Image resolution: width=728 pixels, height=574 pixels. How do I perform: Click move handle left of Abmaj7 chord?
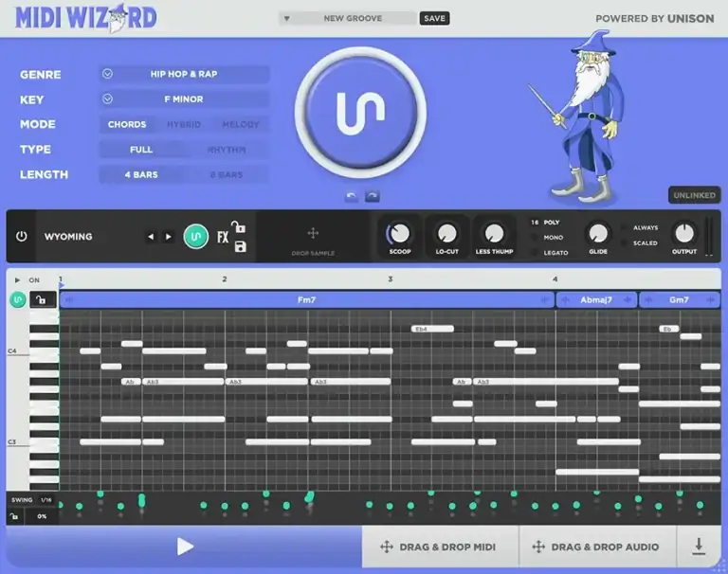565,300
